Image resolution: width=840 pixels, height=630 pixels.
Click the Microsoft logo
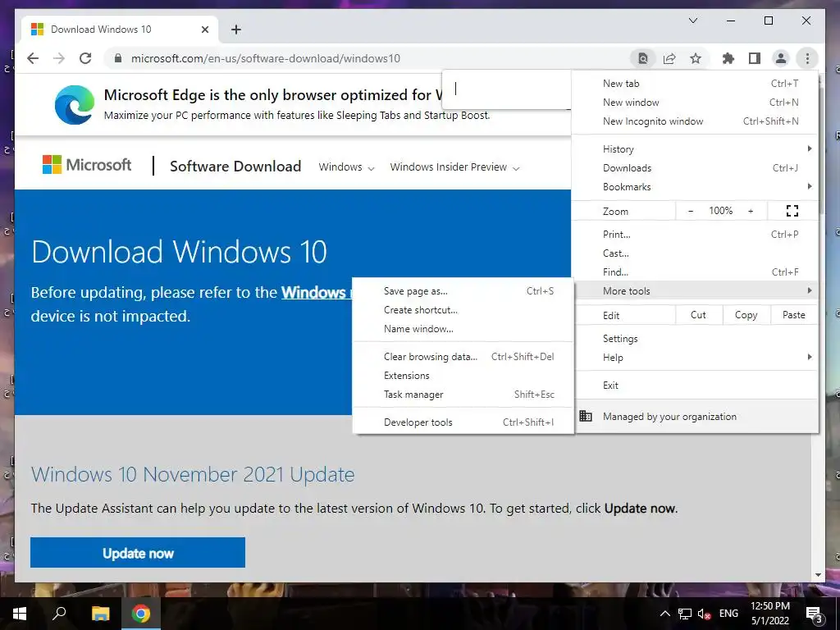[x=87, y=165]
